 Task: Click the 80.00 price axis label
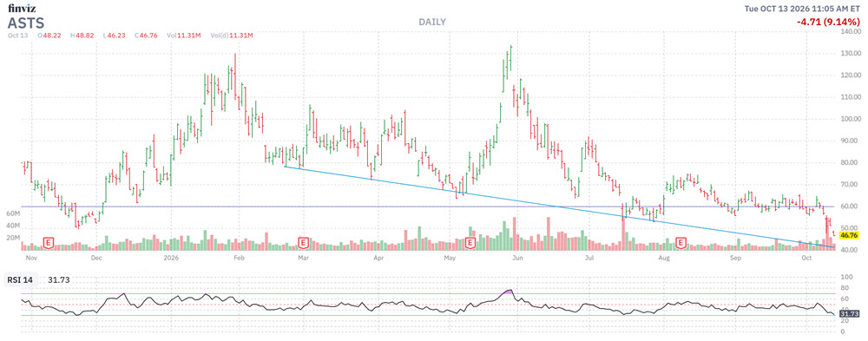coord(850,163)
